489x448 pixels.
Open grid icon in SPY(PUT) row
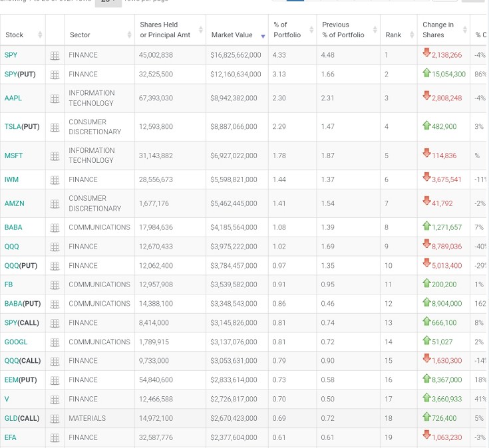(55, 74)
